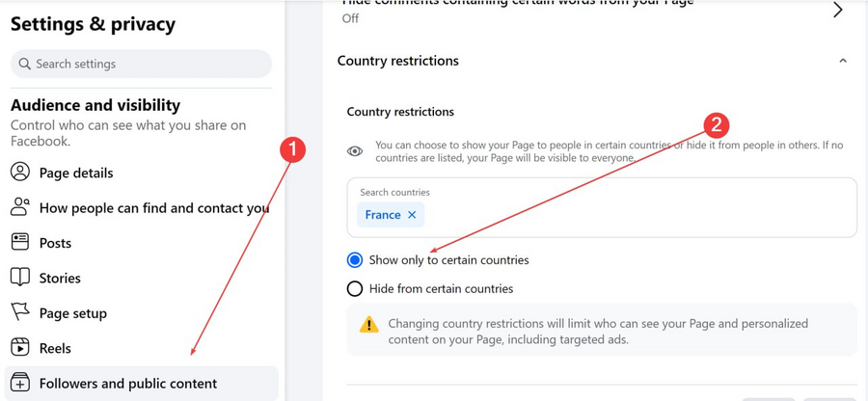Remove the France country tag
Viewport: 868px width, 401px height.
[412, 215]
